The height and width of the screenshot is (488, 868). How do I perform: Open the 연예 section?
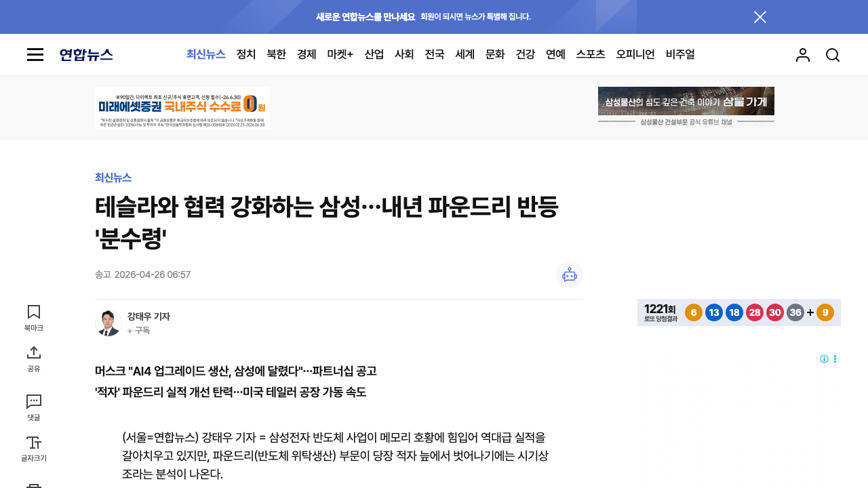click(555, 55)
